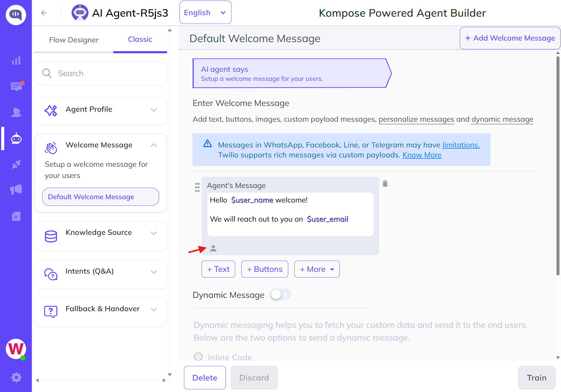Click the Delete button

(x=205, y=378)
